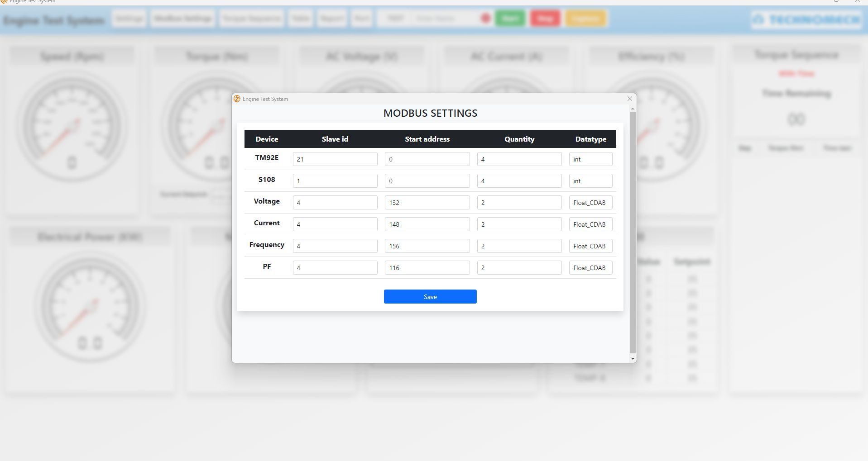Click the Datatype column header

(x=590, y=139)
